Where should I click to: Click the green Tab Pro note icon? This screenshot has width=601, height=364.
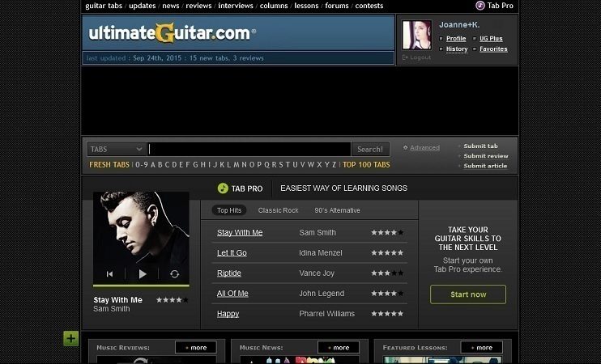coord(223,188)
